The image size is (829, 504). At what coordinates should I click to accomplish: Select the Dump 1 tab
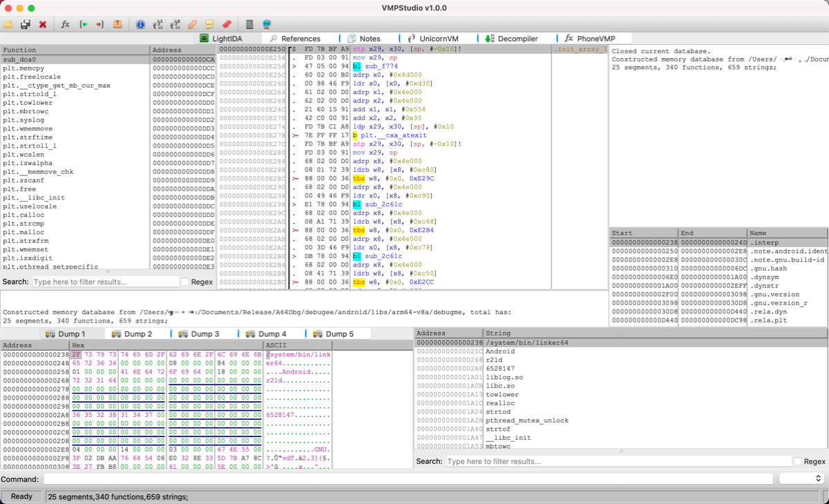point(65,333)
